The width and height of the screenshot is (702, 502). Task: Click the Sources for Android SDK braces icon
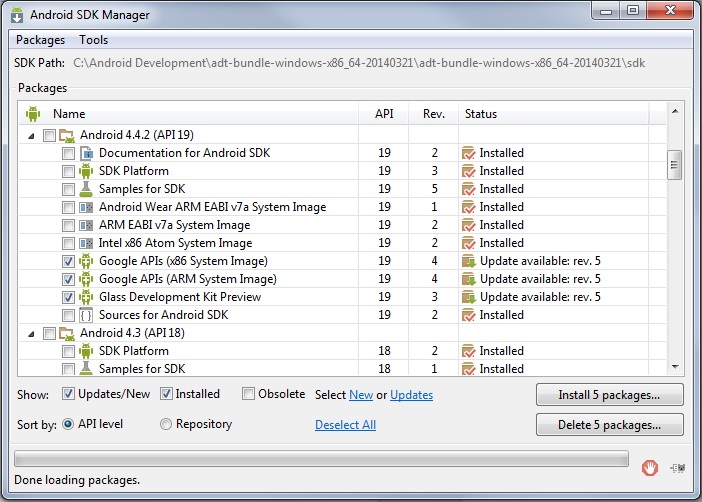tap(86, 315)
